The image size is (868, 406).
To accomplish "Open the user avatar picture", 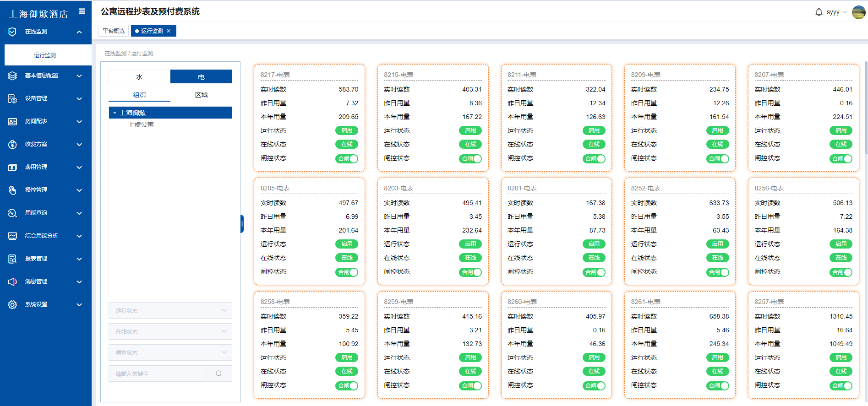I will point(858,12).
